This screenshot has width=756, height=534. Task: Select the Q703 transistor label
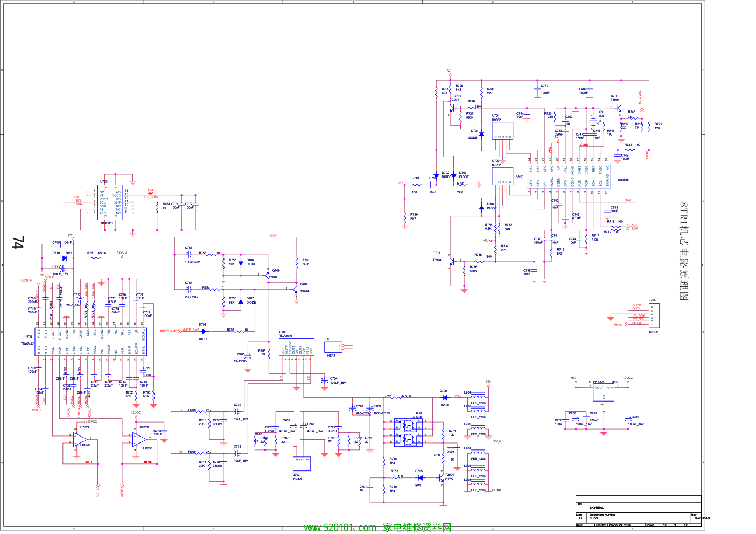(x=614, y=96)
